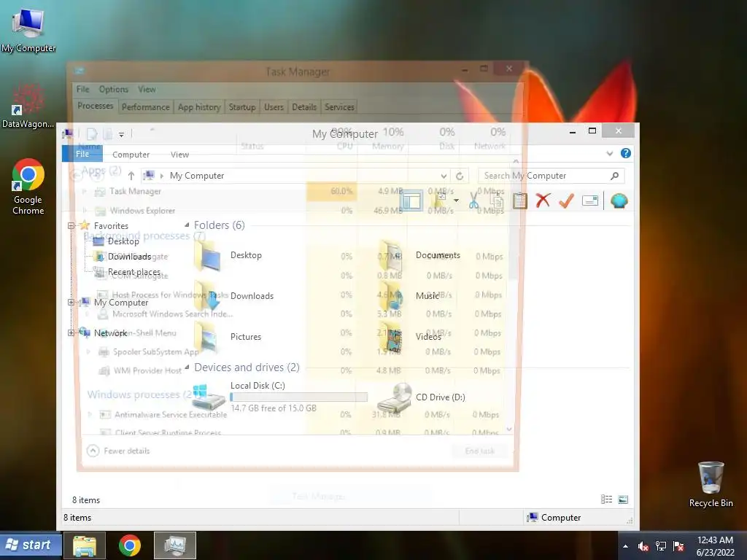Viewport: 747px width, 560px height.
Task: Toggle the navigation pane toolbar icon
Action: [x=411, y=201]
